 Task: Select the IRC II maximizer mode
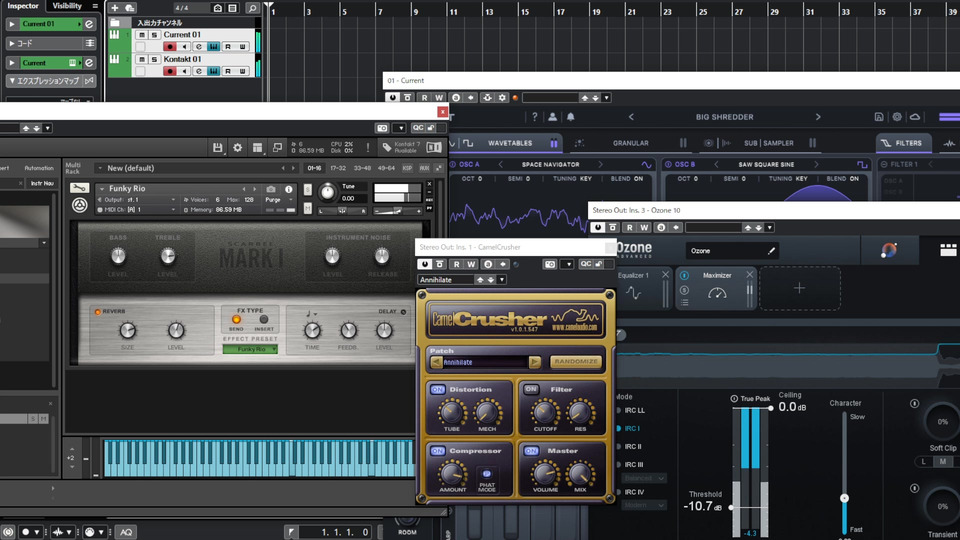click(x=633, y=446)
